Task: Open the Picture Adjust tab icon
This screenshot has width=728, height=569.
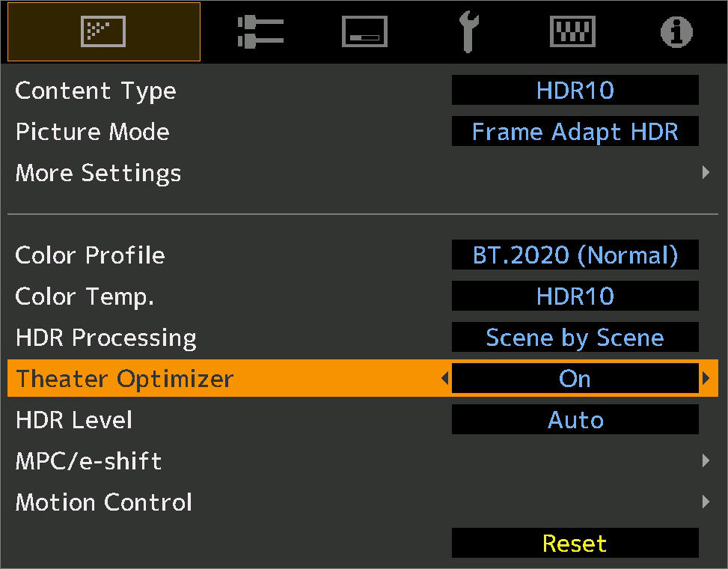Action: coord(104,31)
